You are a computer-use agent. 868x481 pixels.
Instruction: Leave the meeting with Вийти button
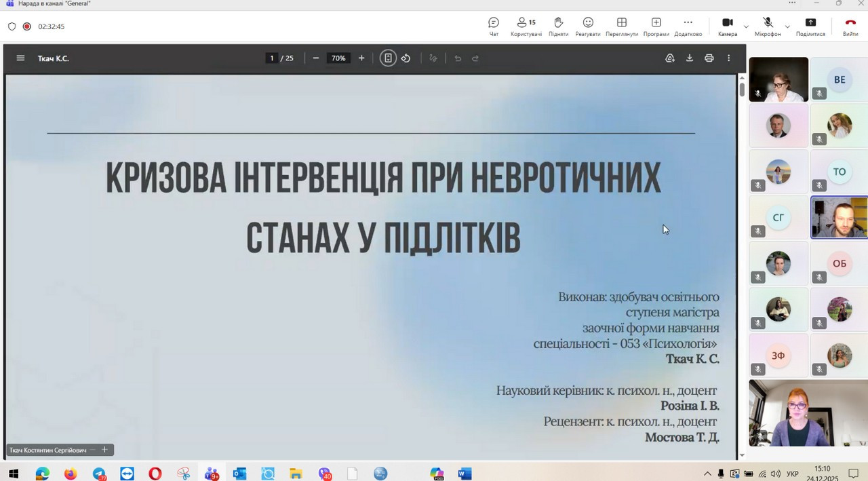click(850, 26)
